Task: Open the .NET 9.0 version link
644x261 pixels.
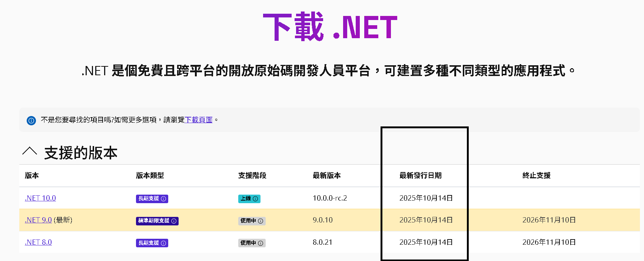Action: (38, 220)
